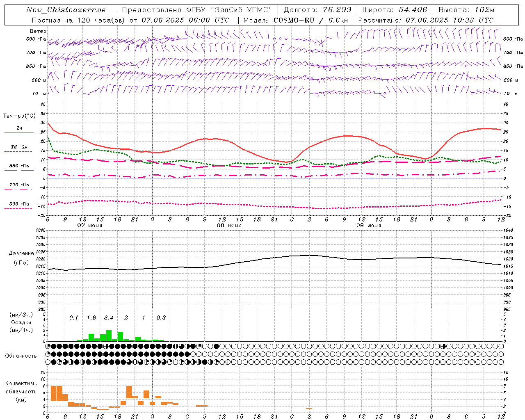Select the 08 июня date label

229,226
